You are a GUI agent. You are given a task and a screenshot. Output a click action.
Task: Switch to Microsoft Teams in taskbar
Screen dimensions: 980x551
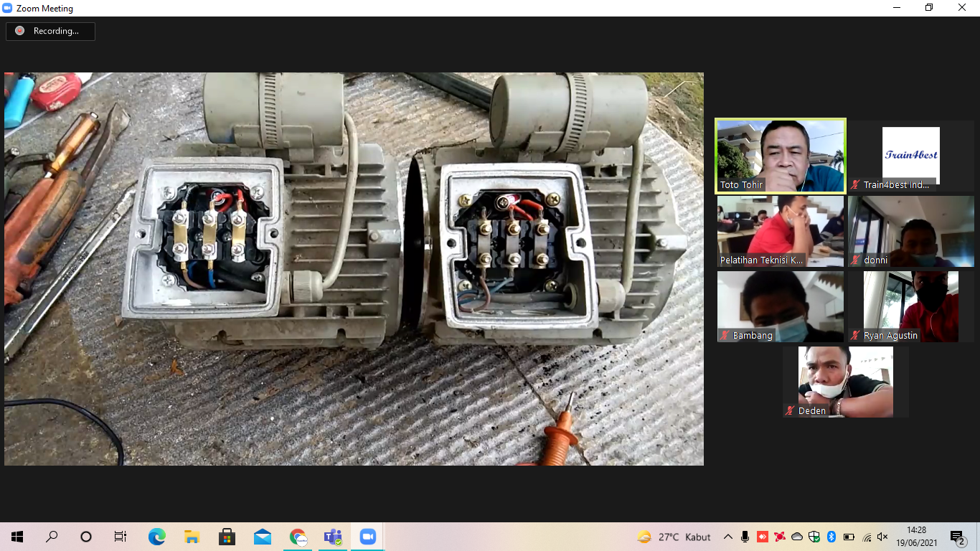pos(333,537)
